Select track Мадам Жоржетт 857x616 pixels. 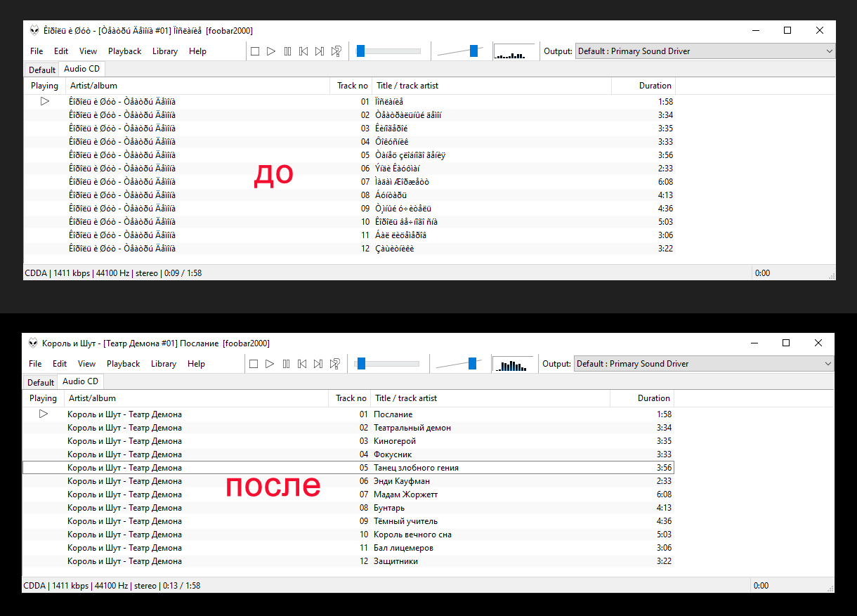click(348, 494)
